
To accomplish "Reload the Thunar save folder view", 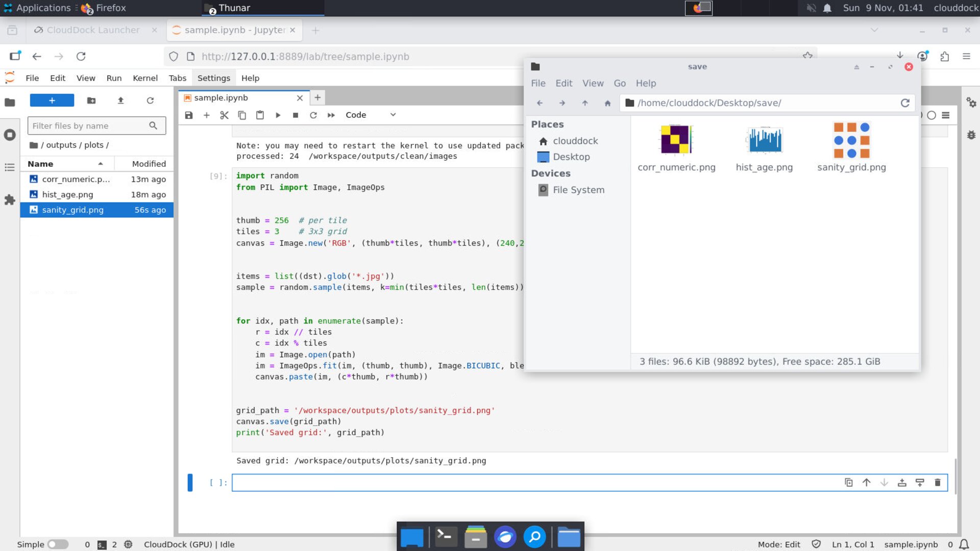I will tap(905, 103).
